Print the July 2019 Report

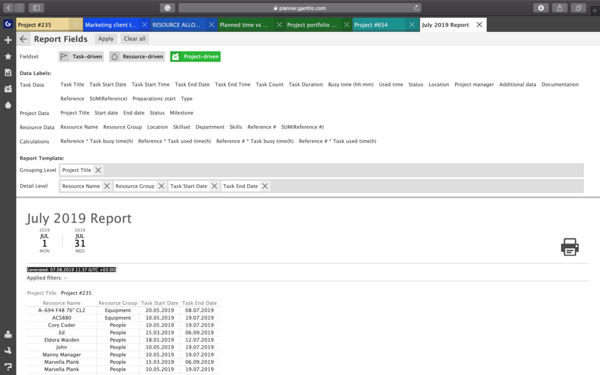[570, 247]
